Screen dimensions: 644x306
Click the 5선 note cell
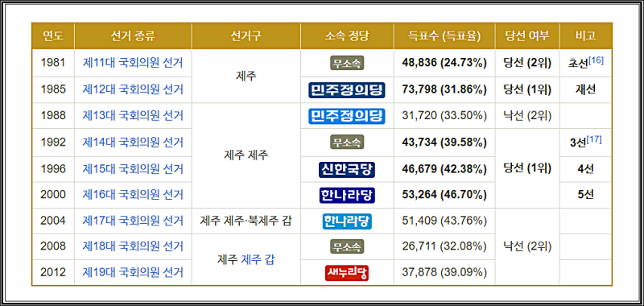pos(586,195)
